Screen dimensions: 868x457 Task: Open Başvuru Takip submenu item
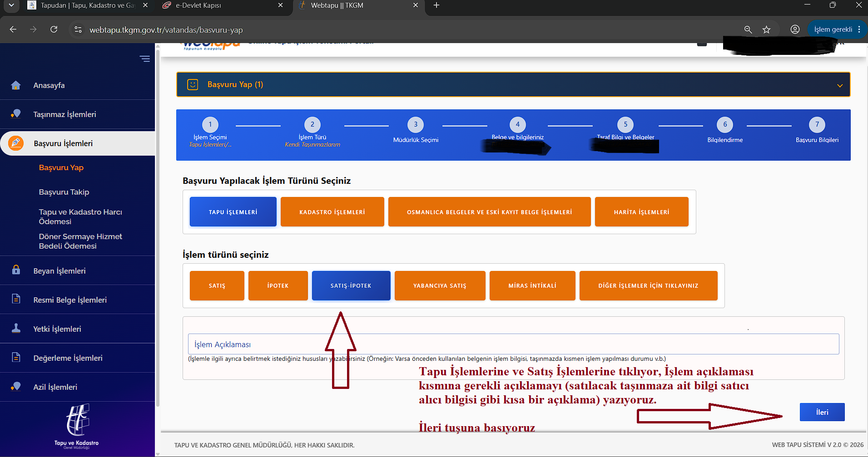[64, 192]
